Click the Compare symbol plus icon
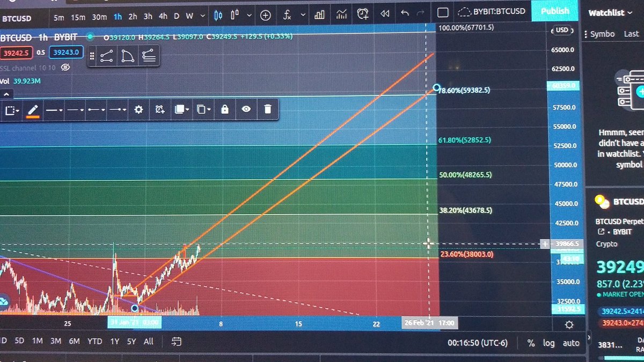 coord(265,15)
